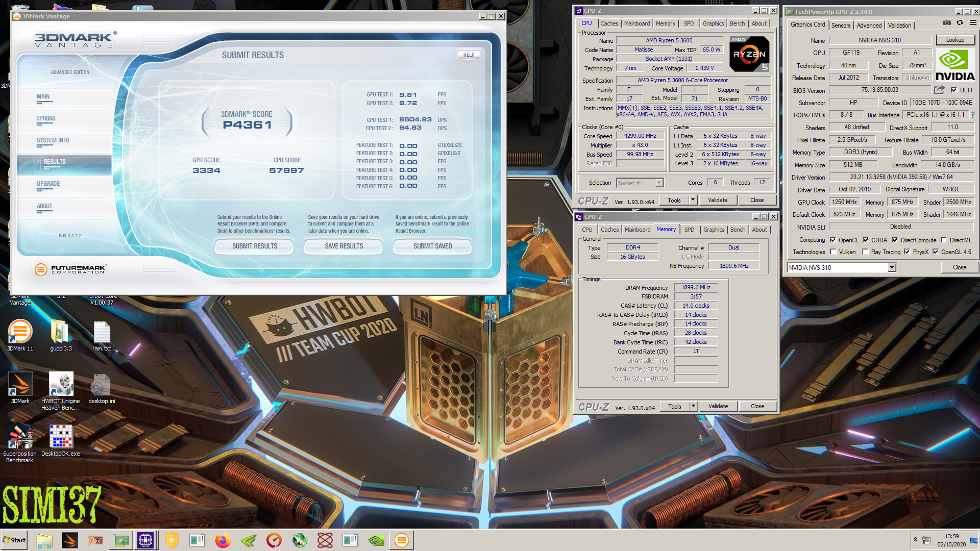This screenshot has height=551, width=980.
Task: Click the red speedometer taskbar icon
Action: tap(274, 540)
